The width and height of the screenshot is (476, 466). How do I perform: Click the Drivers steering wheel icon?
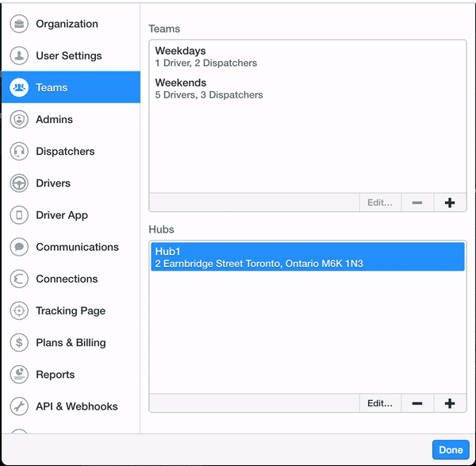point(19,183)
